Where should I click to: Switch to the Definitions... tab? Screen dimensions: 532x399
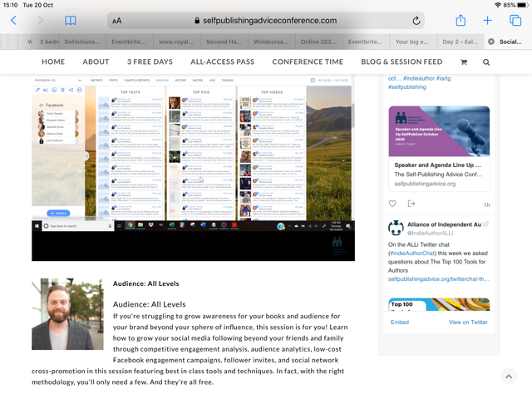(x=82, y=42)
